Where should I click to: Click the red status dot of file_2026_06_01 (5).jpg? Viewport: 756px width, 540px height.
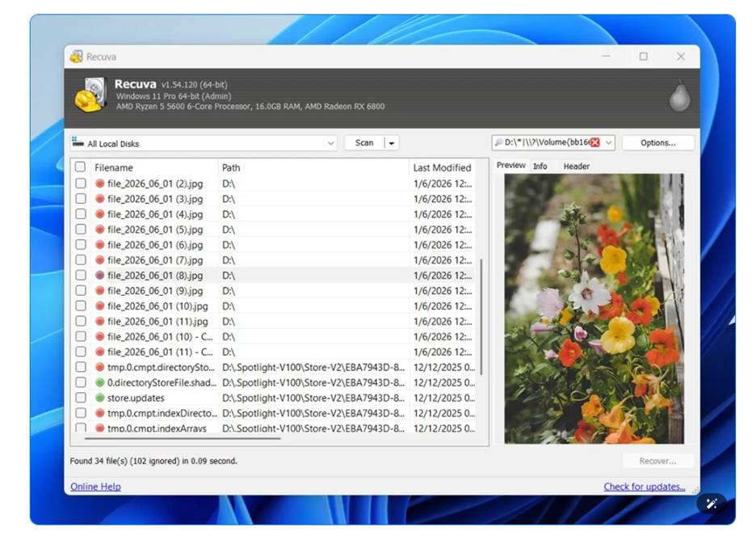click(x=100, y=230)
